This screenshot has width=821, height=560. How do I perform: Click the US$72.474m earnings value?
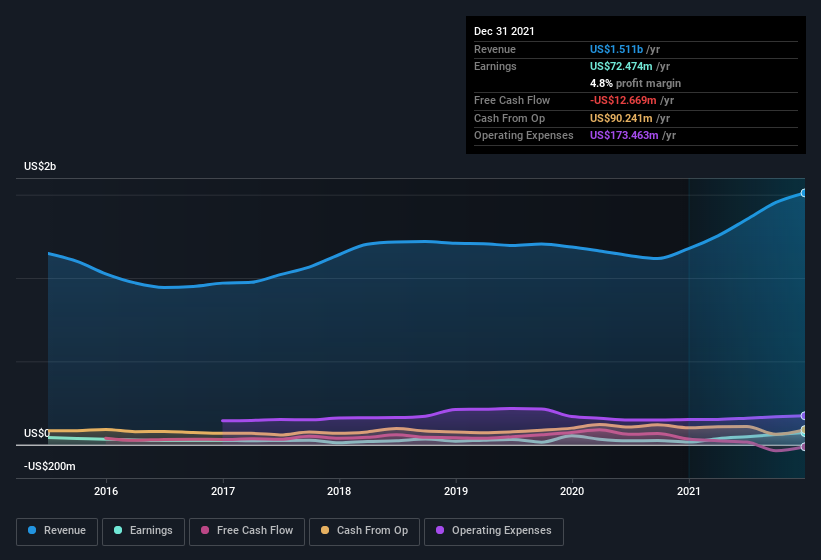point(621,66)
